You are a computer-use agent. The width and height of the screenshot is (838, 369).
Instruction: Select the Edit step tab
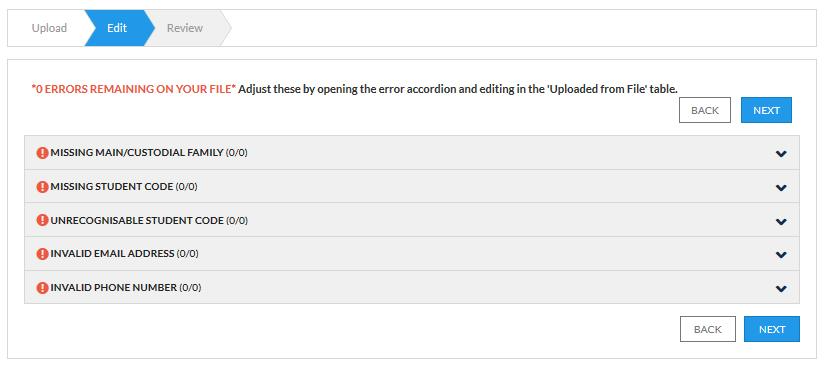[117, 28]
